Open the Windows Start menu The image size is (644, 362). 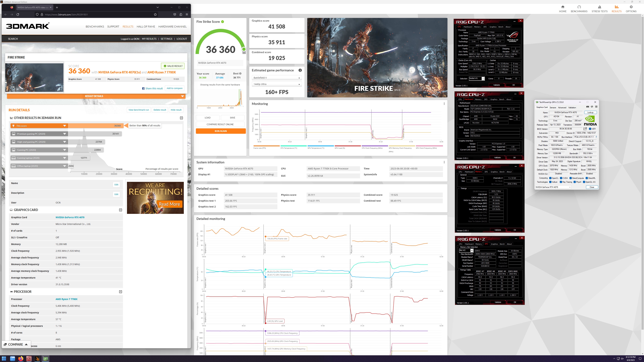4,358
